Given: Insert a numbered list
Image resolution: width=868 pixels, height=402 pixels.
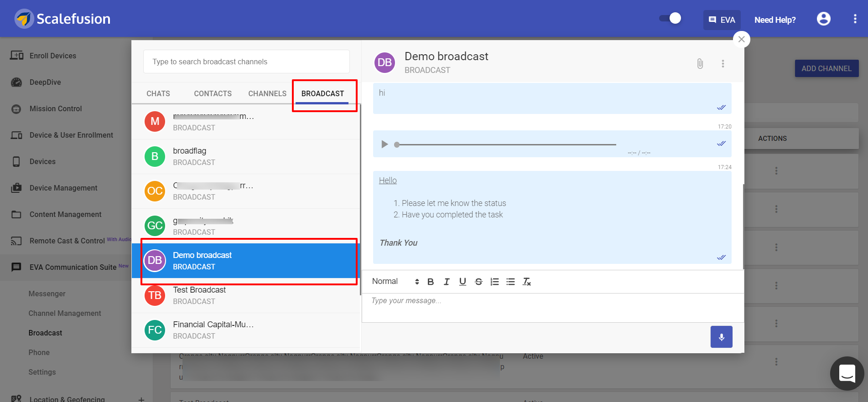Looking at the screenshot, I should [x=494, y=282].
